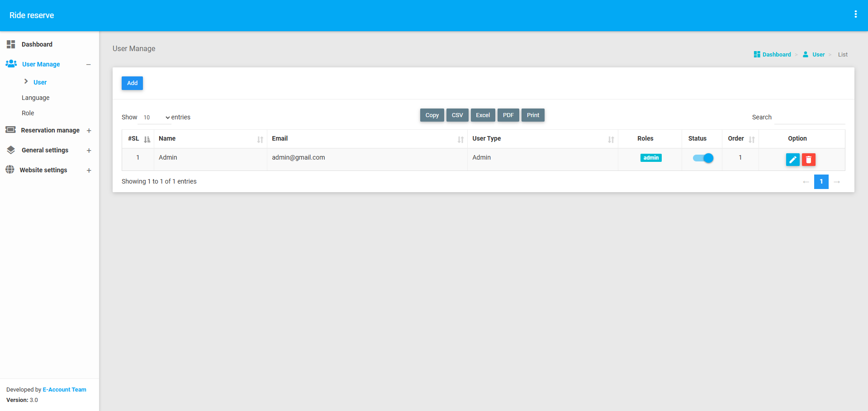Viewport: 868px width, 411px height.
Task: Click the Add user button
Action: click(132, 83)
